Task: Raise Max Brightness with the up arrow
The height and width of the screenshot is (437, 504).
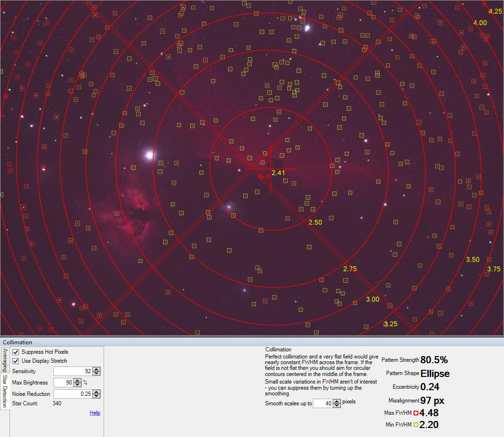Action: (x=78, y=380)
